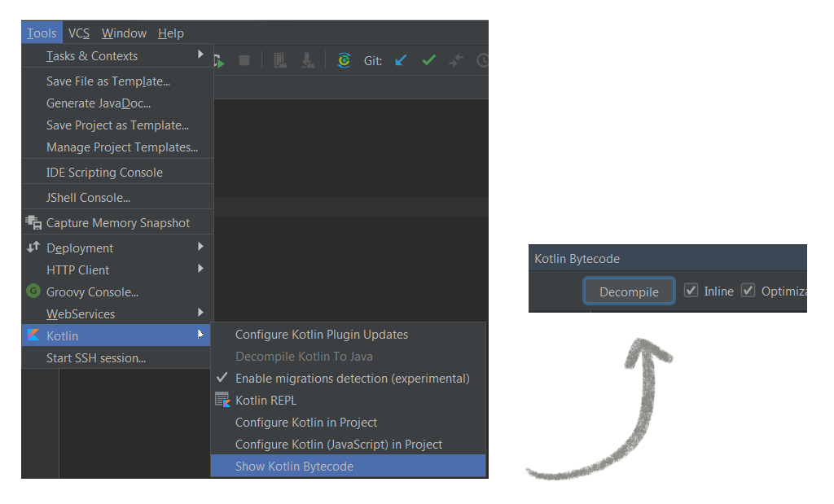The image size is (834, 504).
Task: Expand Tasks & Contexts submenu arrow
Action: point(200,55)
